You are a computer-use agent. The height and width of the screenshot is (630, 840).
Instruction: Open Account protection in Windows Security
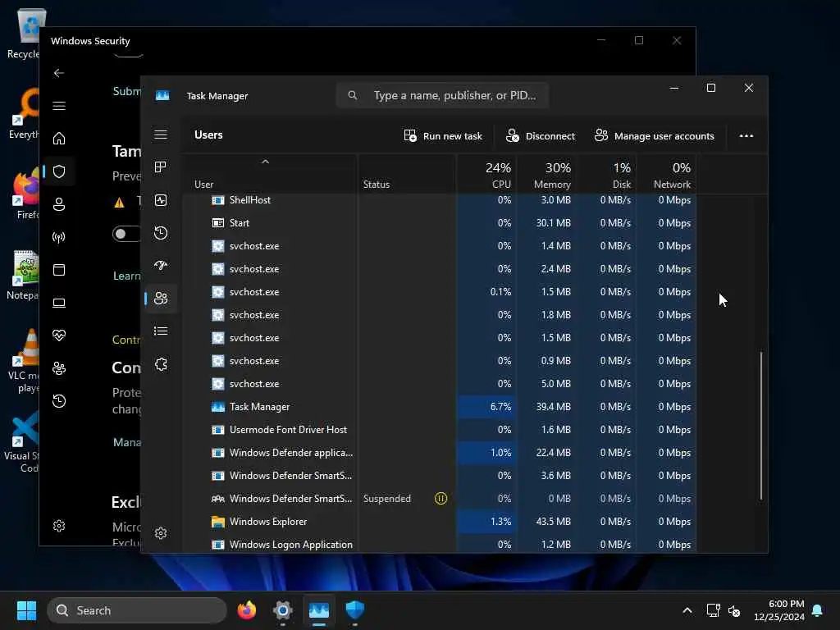point(59,204)
